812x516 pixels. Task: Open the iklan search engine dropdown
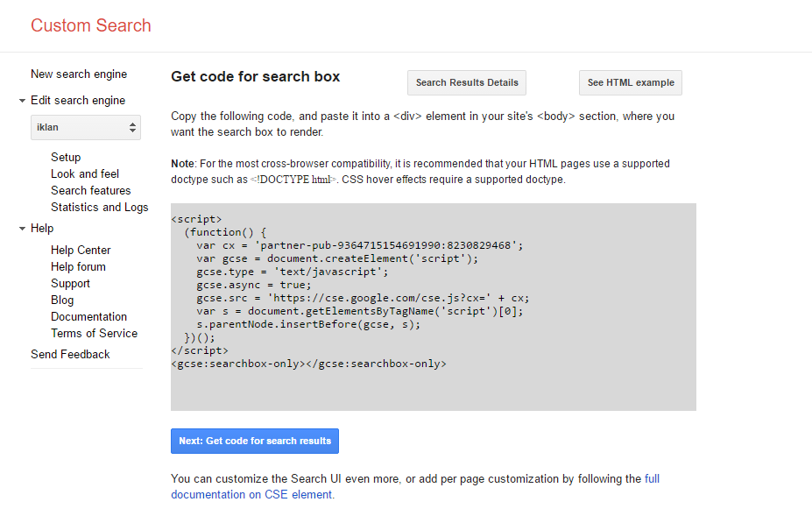click(86, 127)
